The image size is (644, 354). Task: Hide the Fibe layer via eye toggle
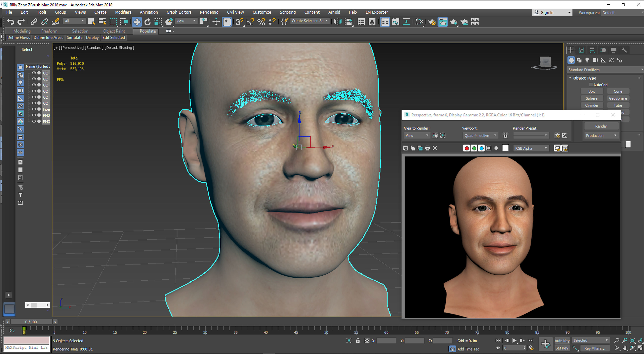(x=34, y=109)
